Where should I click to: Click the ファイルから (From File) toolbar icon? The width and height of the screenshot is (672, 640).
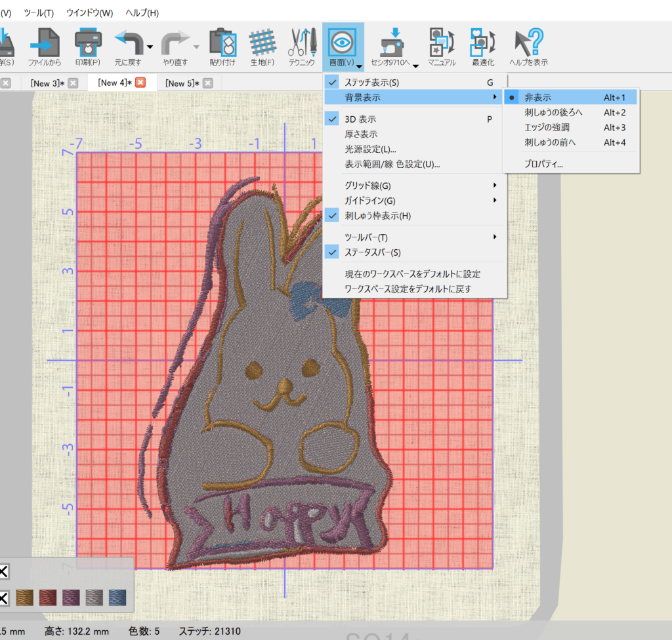44,44
